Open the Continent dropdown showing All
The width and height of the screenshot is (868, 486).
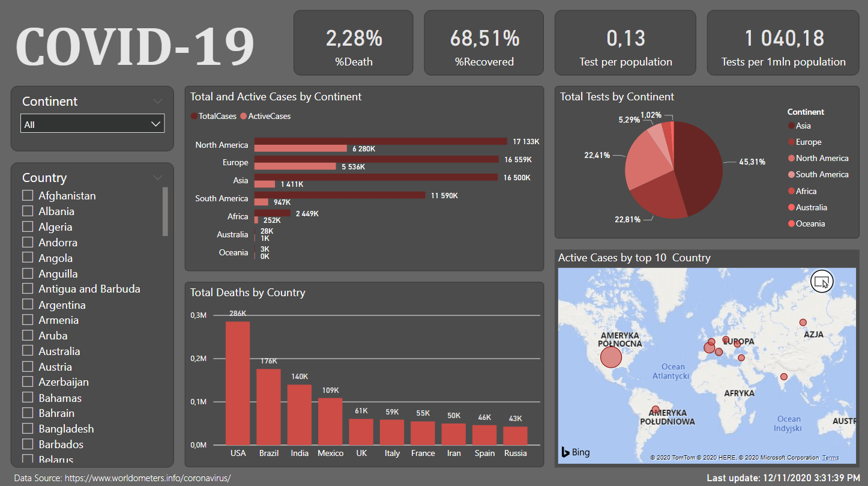click(x=92, y=124)
